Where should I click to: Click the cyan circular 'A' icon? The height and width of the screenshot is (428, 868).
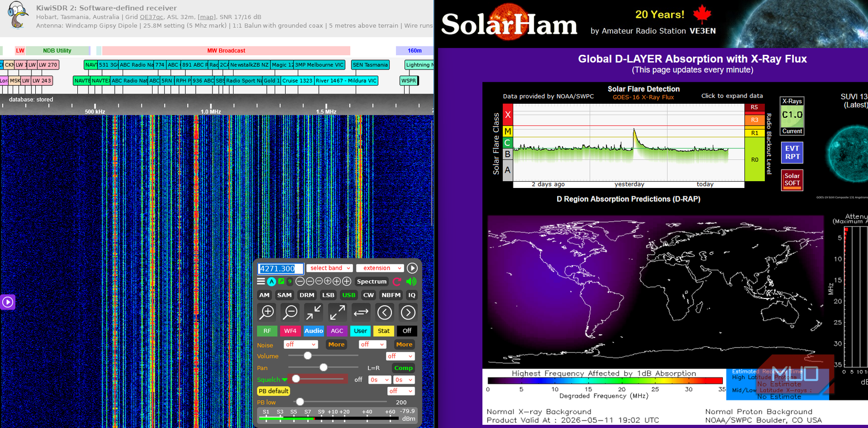coord(271,282)
